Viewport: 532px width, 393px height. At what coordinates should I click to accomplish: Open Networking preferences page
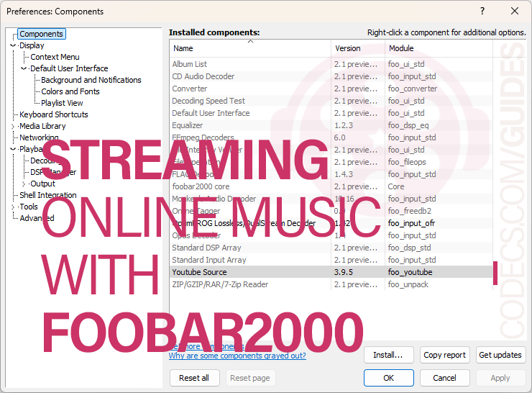point(39,137)
